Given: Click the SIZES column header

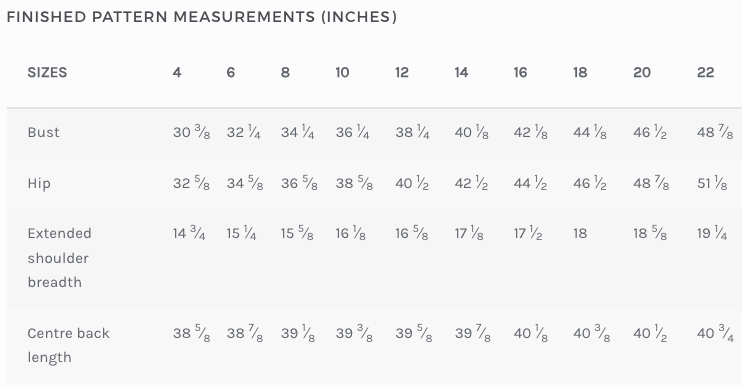Looking at the screenshot, I should (x=47, y=72).
